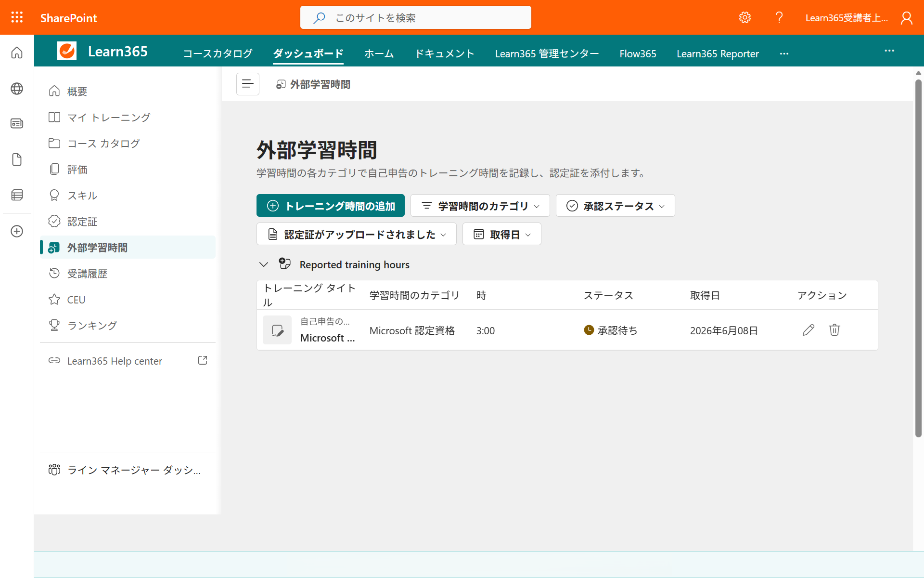Click トレーニング タイトル column header
This screenshot has width=924, height=578.
[x=309, y=295]
